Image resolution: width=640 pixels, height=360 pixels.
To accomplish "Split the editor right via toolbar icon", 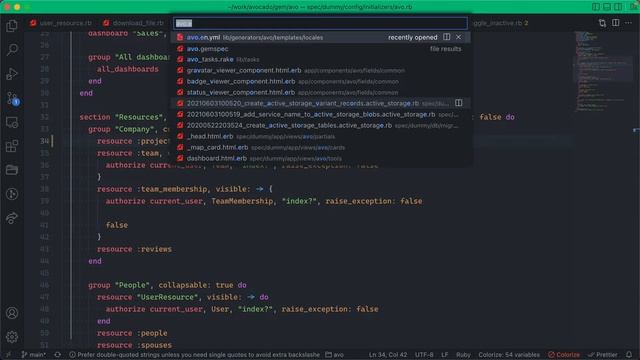I will tap(616, 23).
